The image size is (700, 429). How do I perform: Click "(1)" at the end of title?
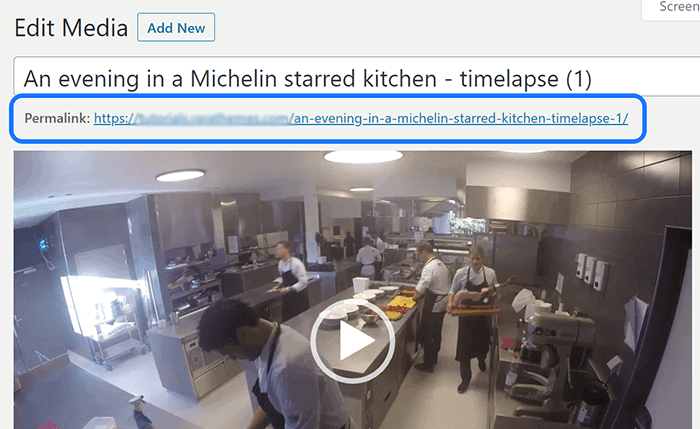point(579,79)
